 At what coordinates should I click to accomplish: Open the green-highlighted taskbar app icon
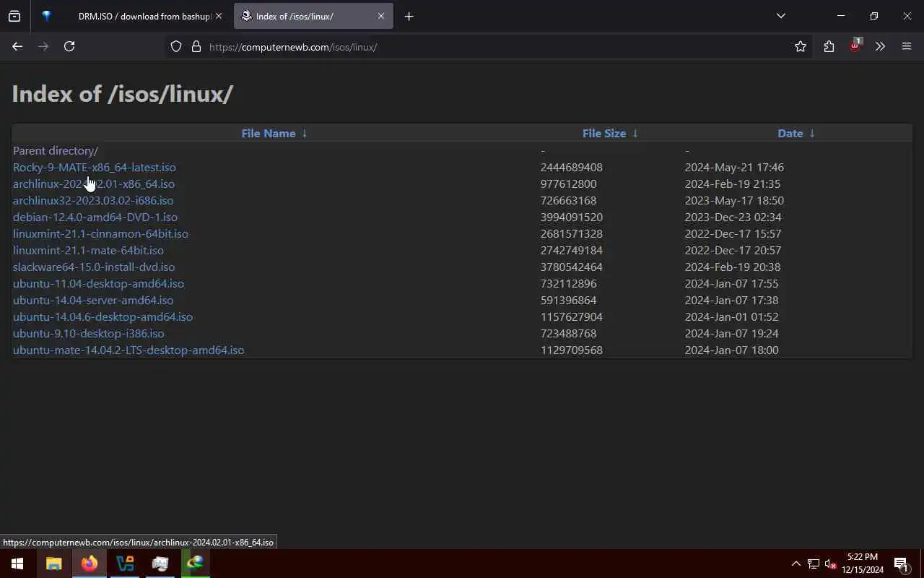coord(195,564)
